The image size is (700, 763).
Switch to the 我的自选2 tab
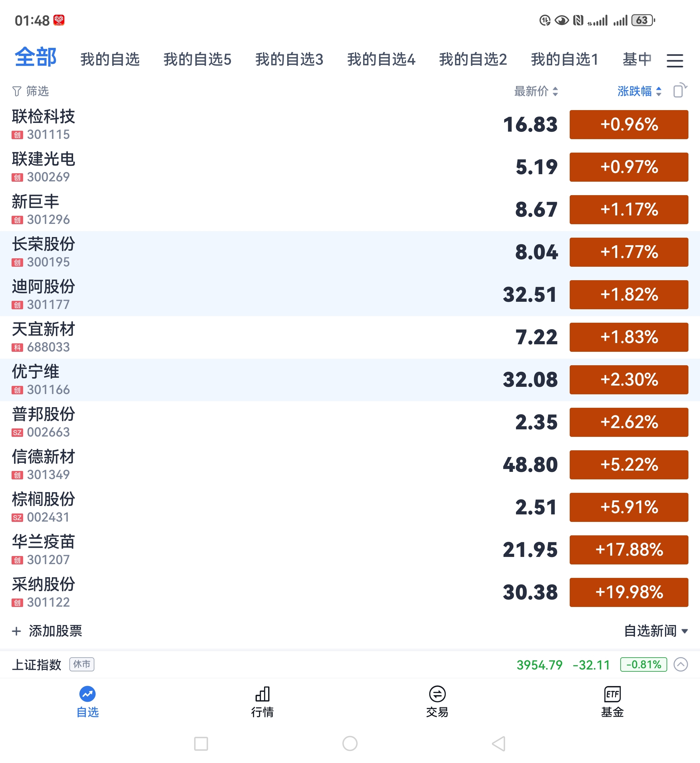[473, 59]
